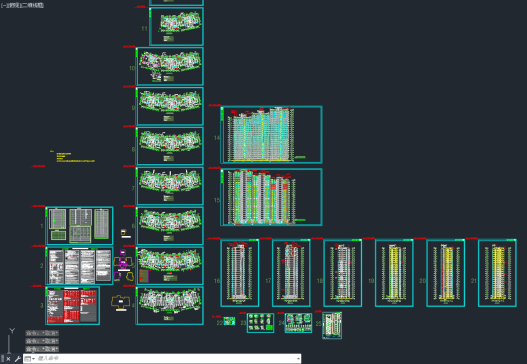Click the command line drag grip handle
This screenshot has height=364, width=527.
[x=3, y=359]
